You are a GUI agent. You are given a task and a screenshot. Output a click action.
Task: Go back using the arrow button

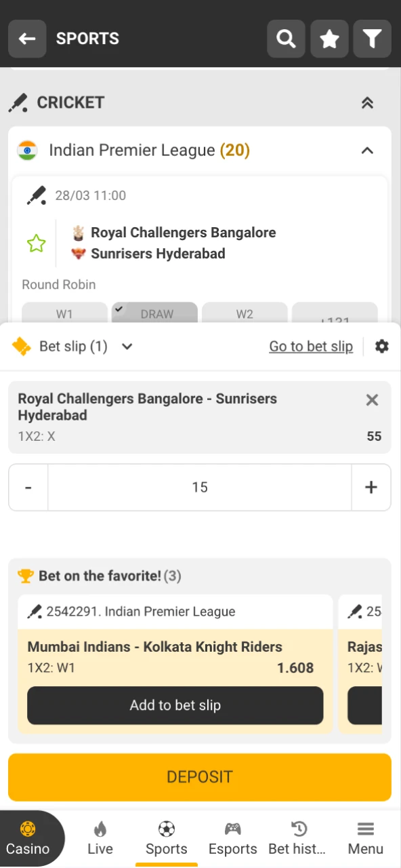[x=27, y=39]
